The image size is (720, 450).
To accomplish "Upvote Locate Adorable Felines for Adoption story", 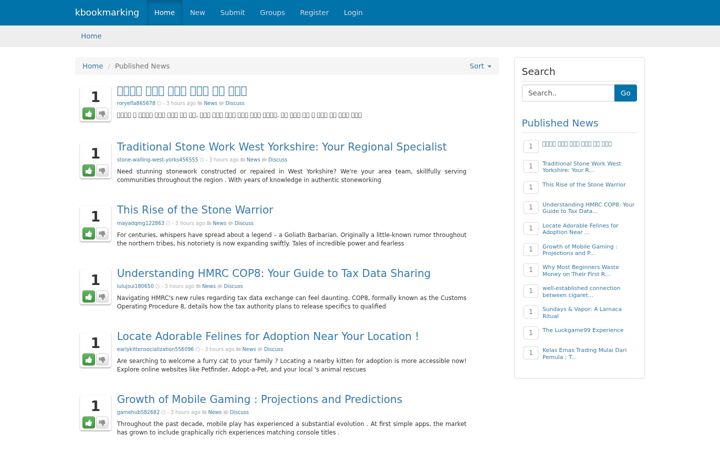I will coord(89,360).
